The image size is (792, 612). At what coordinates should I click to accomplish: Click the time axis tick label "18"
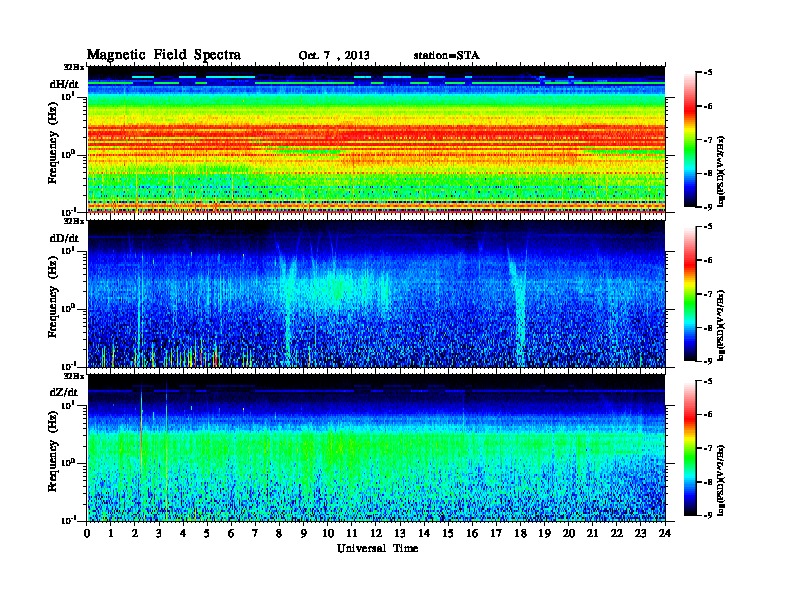520,534
